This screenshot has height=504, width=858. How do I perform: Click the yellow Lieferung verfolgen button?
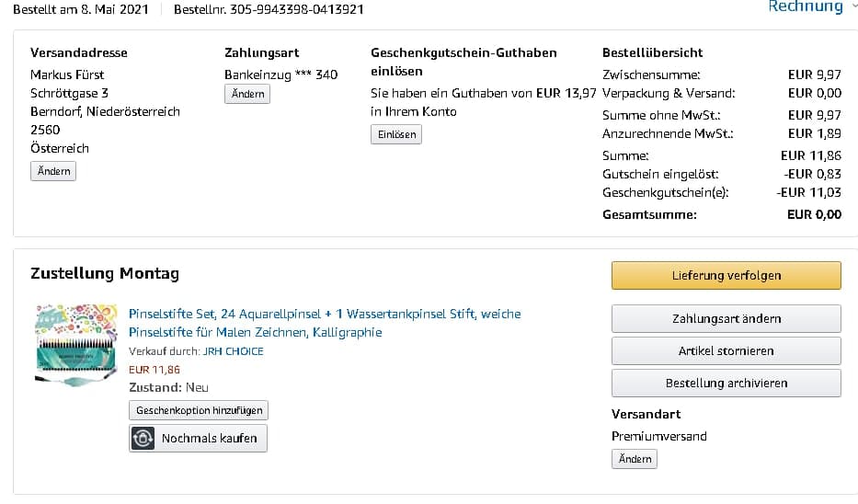tap(726, 275)
